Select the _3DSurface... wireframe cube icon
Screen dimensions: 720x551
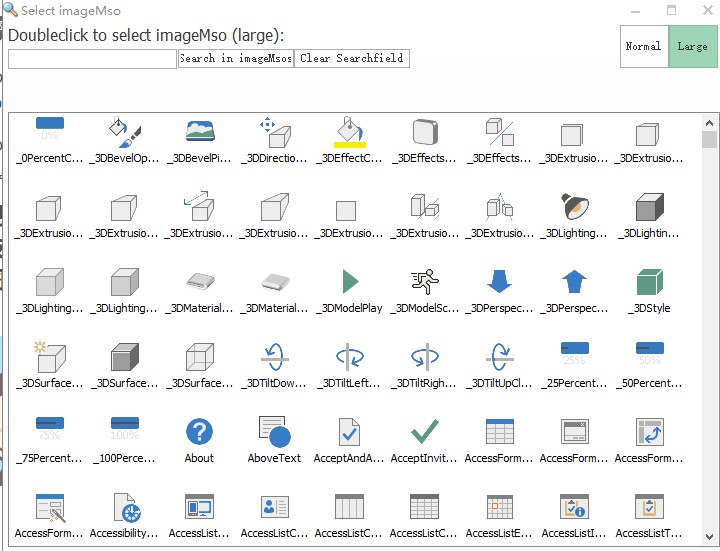point(200,357)
